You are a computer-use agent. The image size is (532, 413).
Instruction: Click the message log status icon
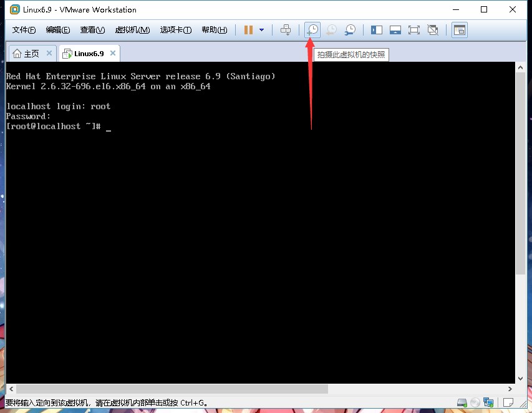(x=508, y=403)
